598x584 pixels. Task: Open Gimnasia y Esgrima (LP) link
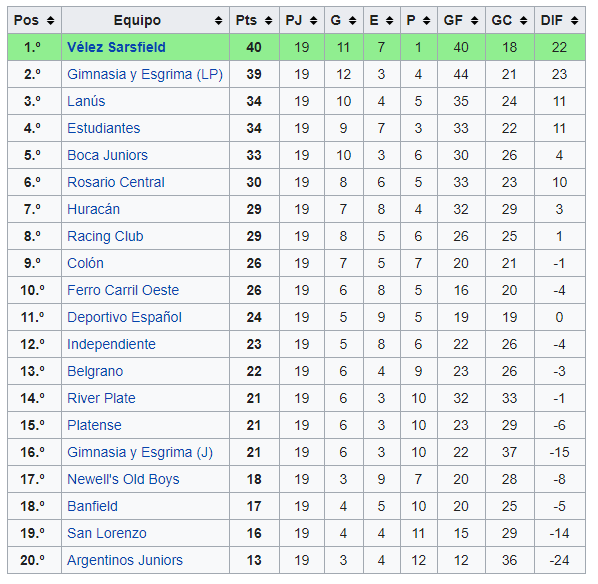click(145, 74)
